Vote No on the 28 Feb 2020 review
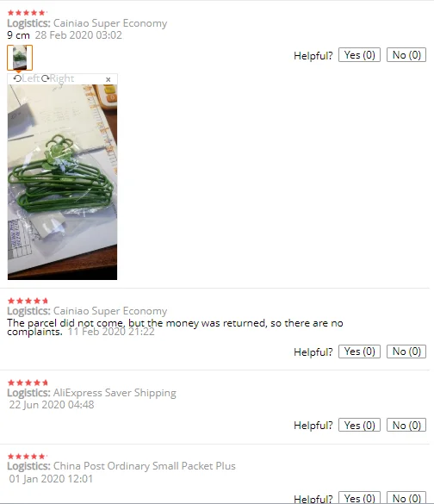This screenshot has height=504, width=434. (406, 55)
